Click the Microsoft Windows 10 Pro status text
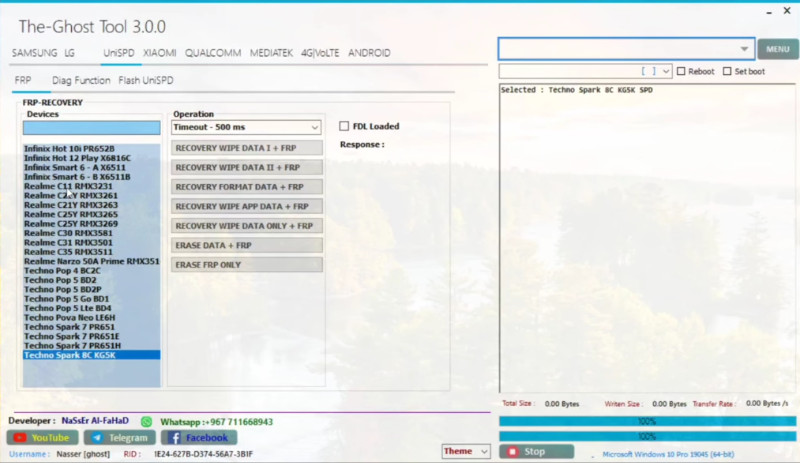Image resolution: width=800 pixels, height=463 pixels. (668, 454)
